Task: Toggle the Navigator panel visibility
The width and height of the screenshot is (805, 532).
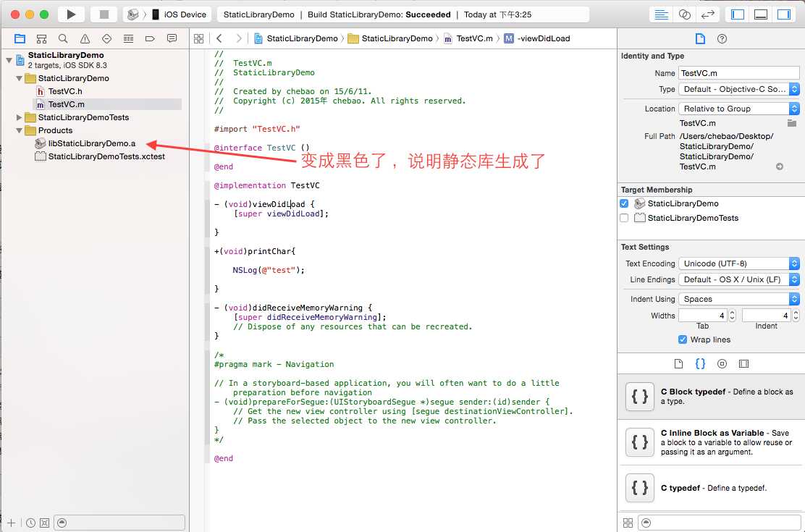Action: point(737,14)
